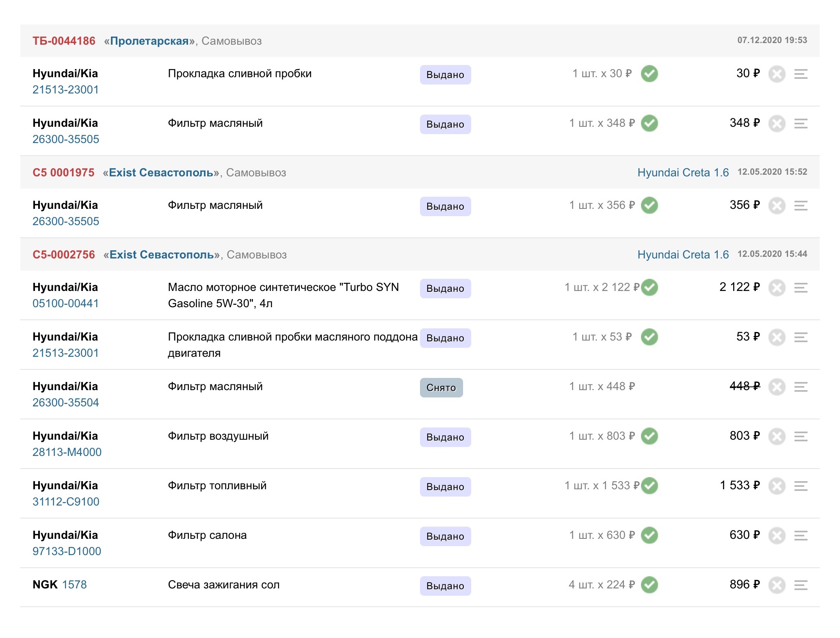This screenshot has height=638, width=840.
Task: Open part number 26300-35504
Action: [66, 402]
